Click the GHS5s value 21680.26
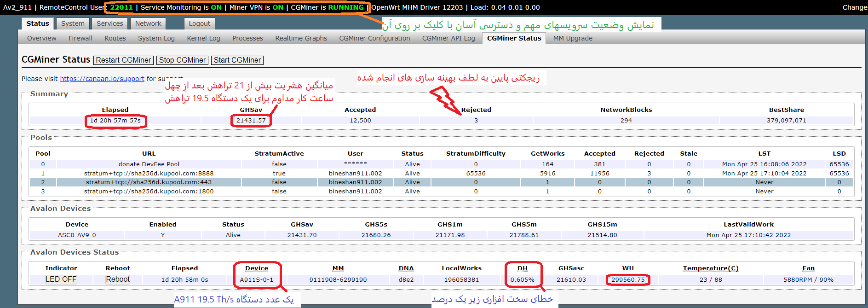 (376, 235)
